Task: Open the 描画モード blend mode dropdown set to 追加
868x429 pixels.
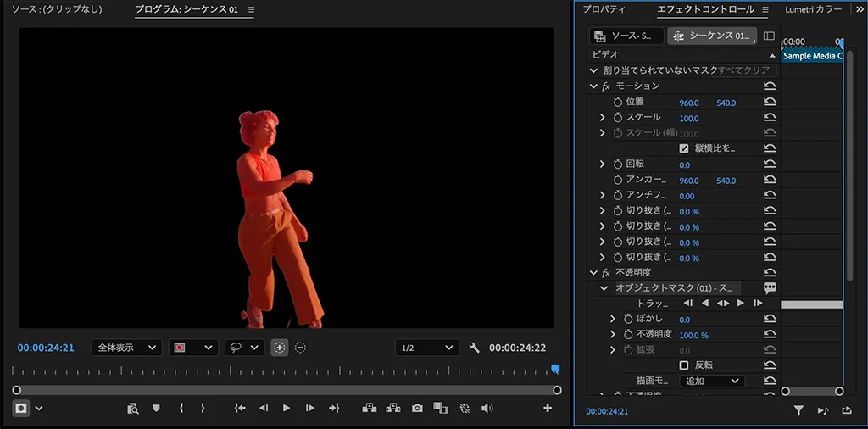Action: (712, 382)
